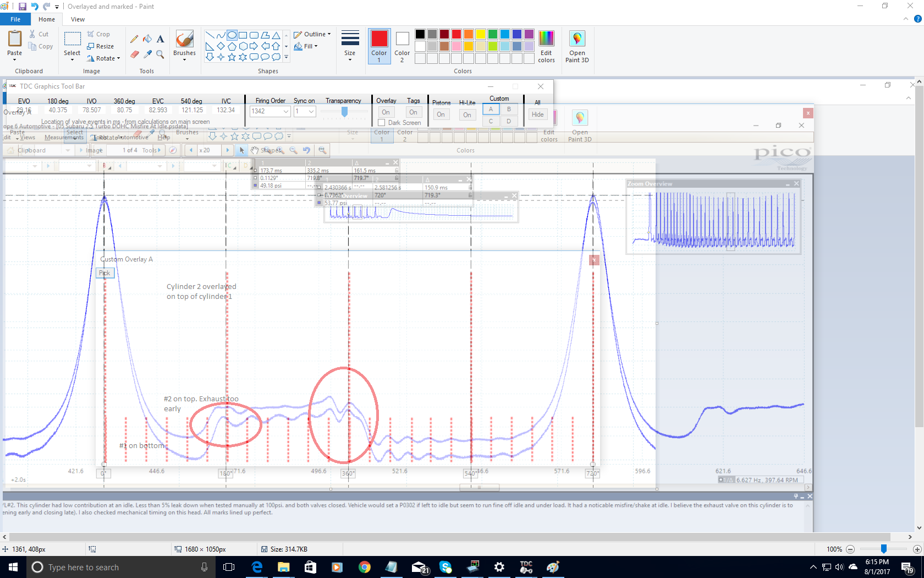Open Paint 3D
Viewport: 924px width, 578px height.
point(577,46)
